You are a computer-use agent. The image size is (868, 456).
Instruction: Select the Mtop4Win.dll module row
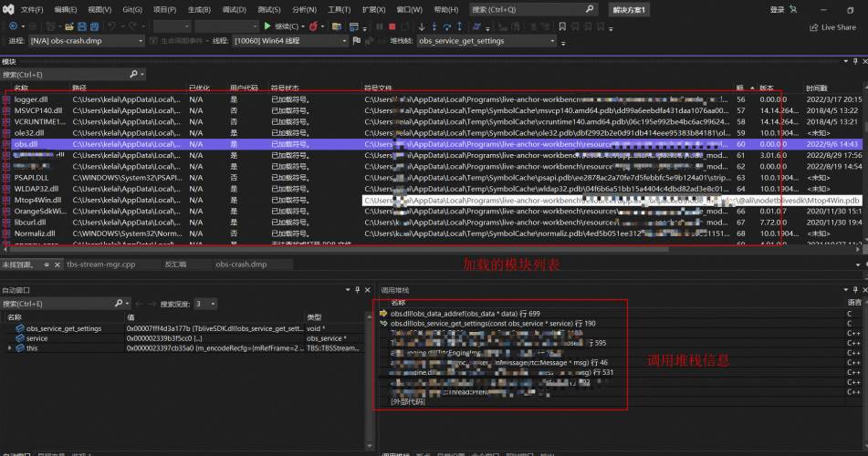[433, 200]
